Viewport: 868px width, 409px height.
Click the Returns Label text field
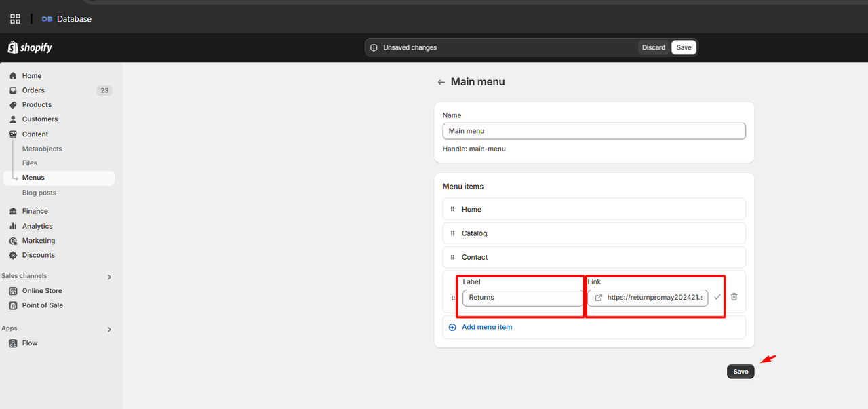pos(522,298)
